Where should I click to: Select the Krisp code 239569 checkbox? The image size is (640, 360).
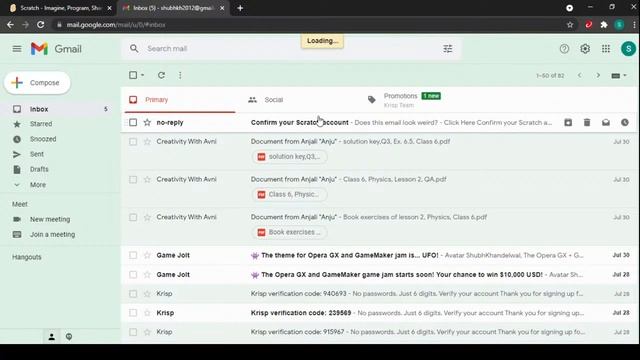coord(133,313)
